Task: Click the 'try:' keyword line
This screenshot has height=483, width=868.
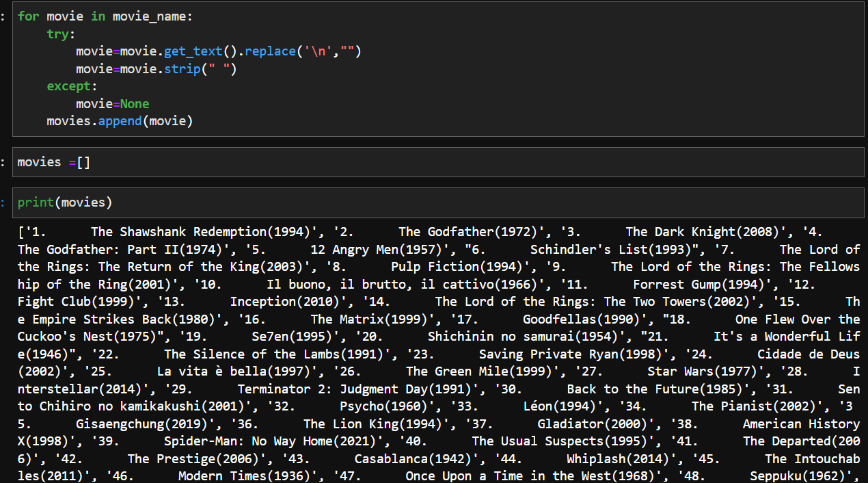Action: coord(61,34)
